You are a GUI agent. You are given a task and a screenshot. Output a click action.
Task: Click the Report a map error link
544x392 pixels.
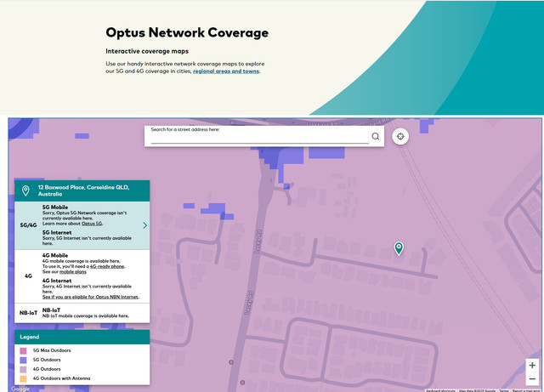pyautogui.click(x=526, y=390)
